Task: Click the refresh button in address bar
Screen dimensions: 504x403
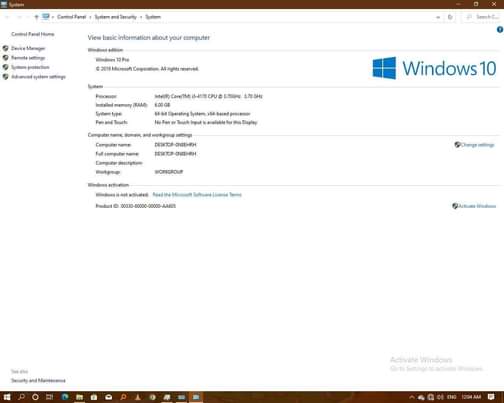Action: point(450,17)
